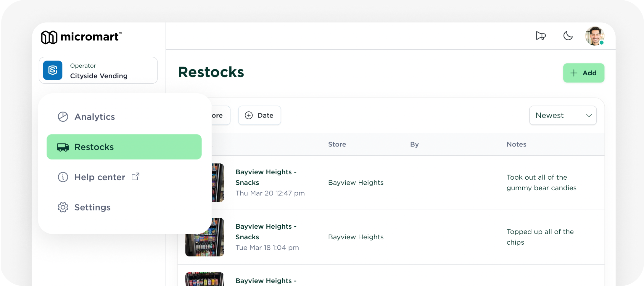Click the Cityside Vending operator logo

53,70
